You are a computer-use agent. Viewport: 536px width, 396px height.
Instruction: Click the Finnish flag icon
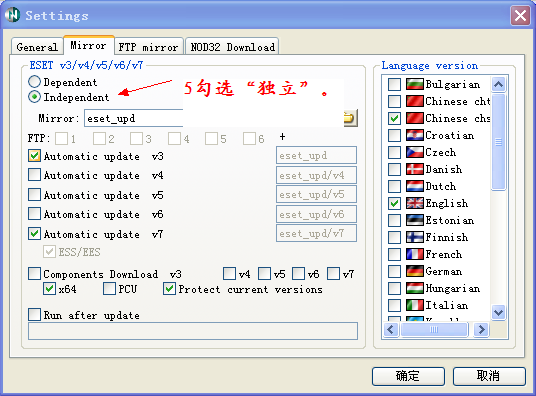point(415,237)
